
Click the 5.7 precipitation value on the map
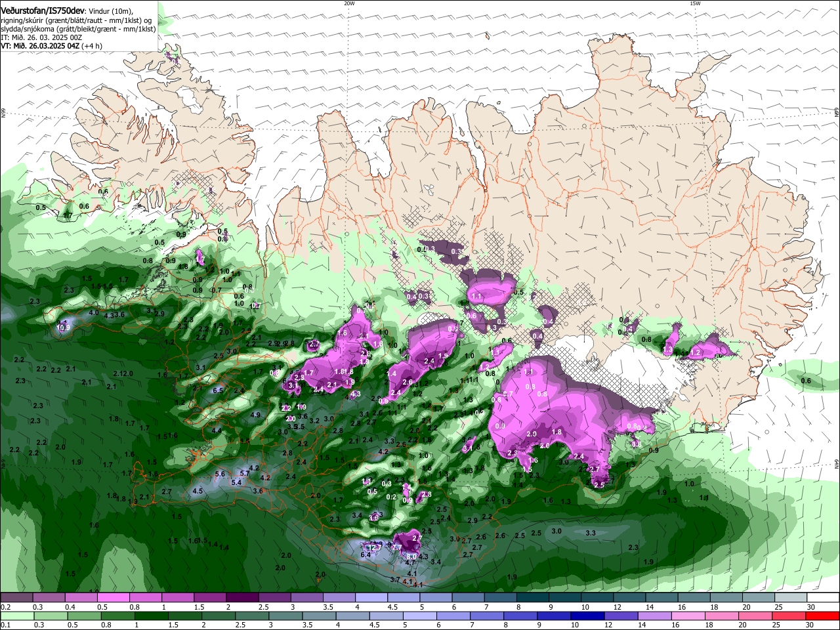point(244,472)
